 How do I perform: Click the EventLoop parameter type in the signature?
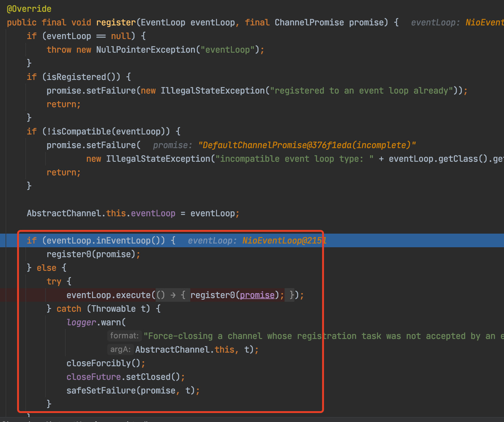coord(163,22)
